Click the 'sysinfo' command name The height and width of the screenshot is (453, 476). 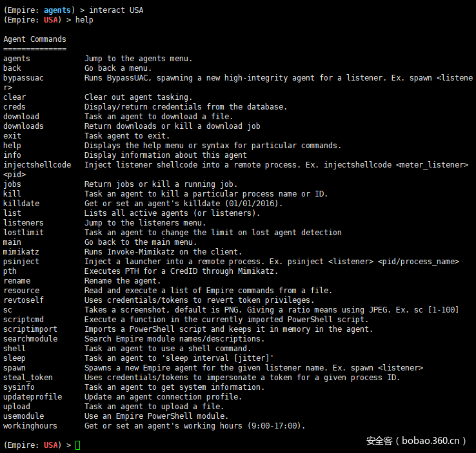19,387
